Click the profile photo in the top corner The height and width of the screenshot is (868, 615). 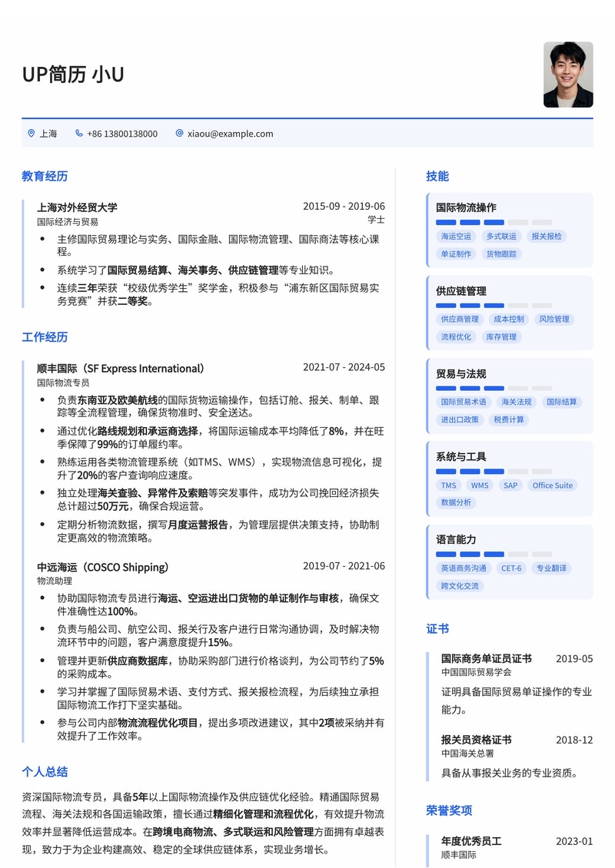click(x=568, y=75)
